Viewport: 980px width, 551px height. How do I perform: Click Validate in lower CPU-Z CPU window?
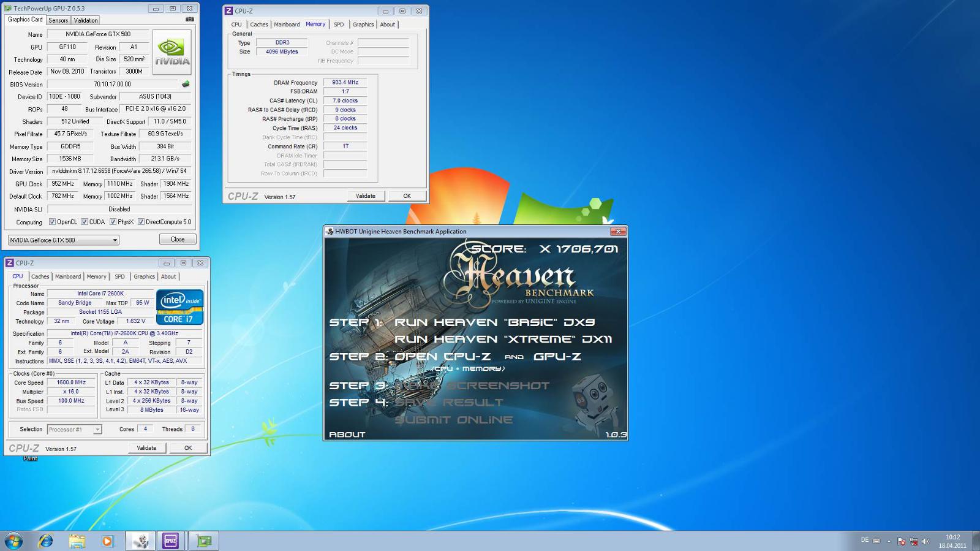click(146, 448)
